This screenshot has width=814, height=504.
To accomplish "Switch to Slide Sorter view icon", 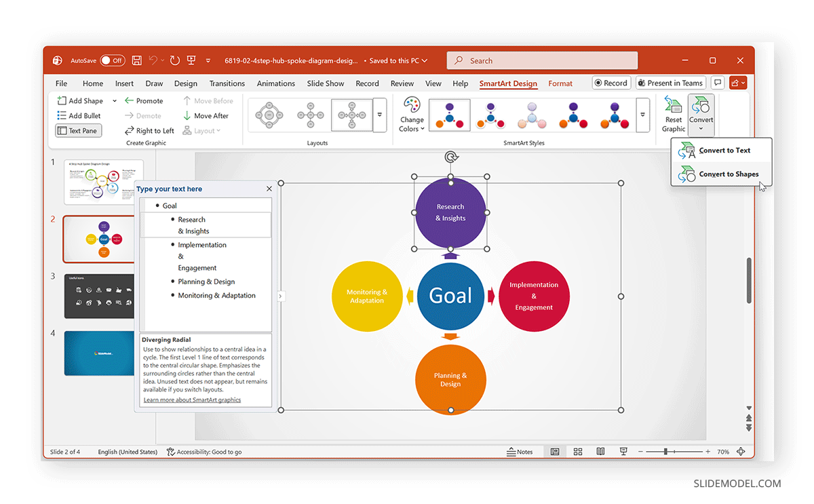I will point(577,451).
